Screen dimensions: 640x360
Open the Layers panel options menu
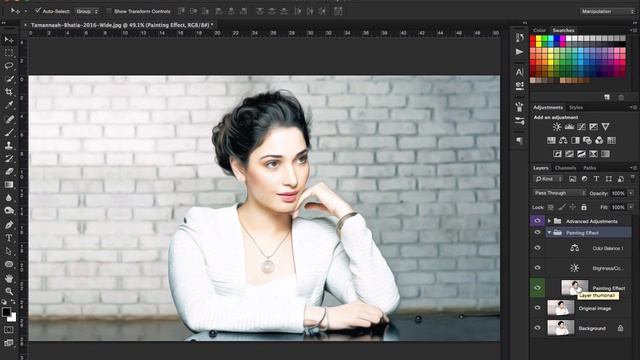632,168
